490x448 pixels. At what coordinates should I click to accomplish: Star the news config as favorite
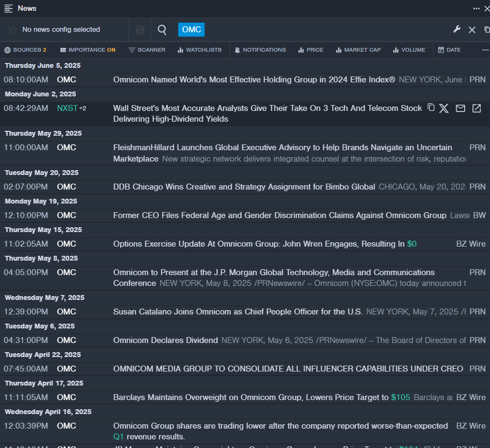point(12,30)
